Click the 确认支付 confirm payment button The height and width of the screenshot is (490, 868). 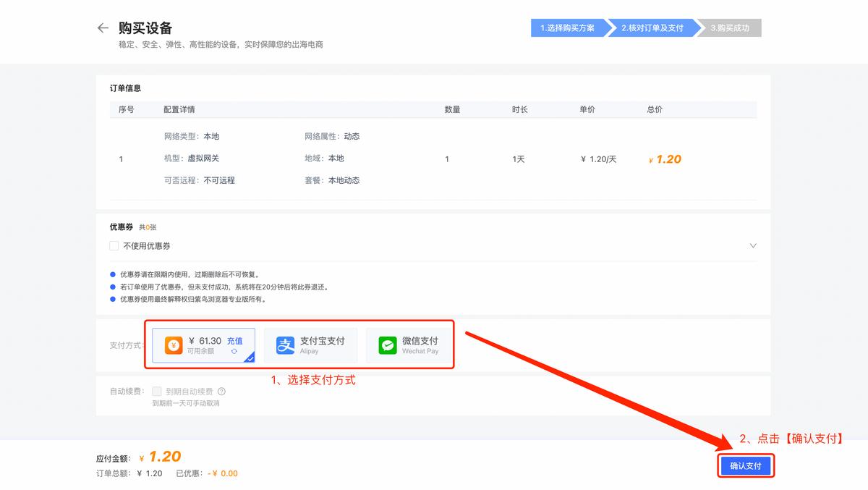pyautogui.click(x=746, y=465)
